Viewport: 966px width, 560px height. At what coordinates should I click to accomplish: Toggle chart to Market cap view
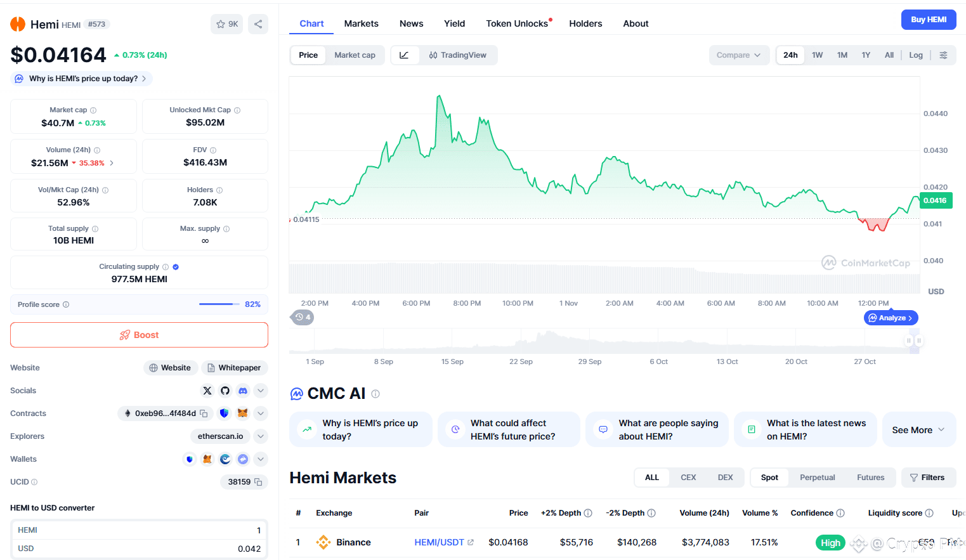(x=355, y=55)
